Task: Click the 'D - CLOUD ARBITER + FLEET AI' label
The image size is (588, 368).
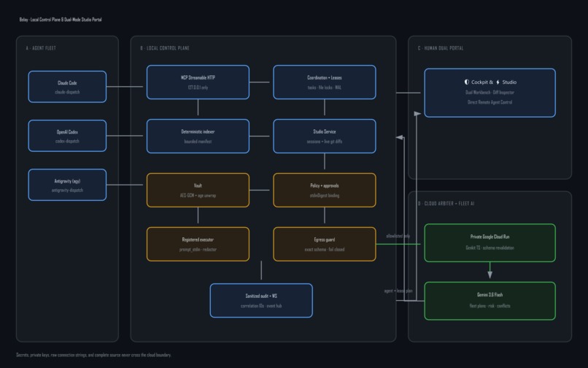Action: 446,204
